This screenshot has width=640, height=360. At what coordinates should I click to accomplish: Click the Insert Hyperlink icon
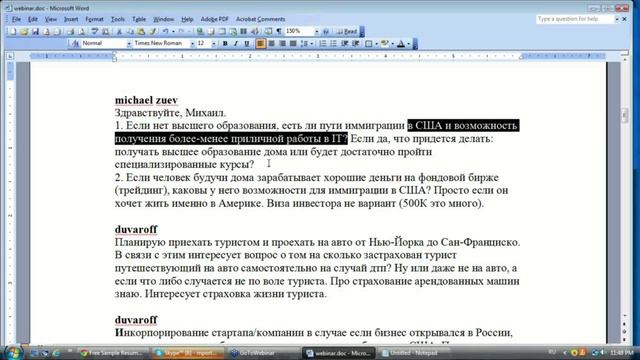(200, 31)
